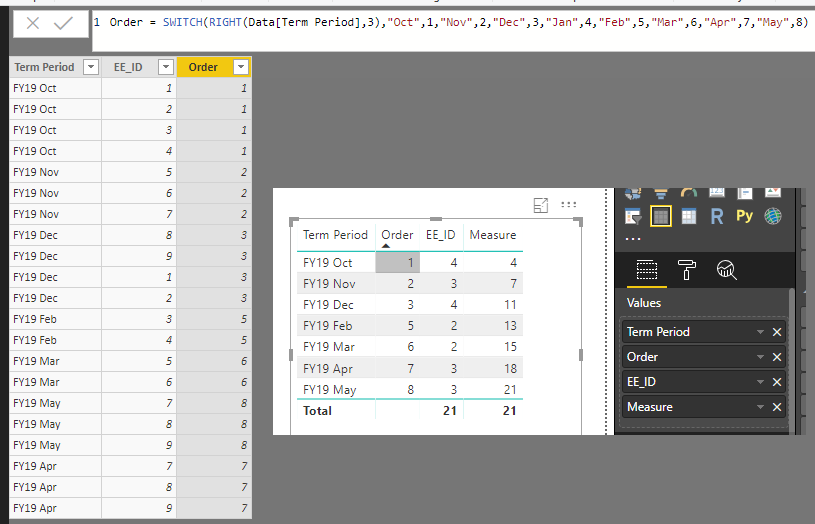Switch to the Fields pane tab
This screenshot has width=815, height=524.
[647, 270]
